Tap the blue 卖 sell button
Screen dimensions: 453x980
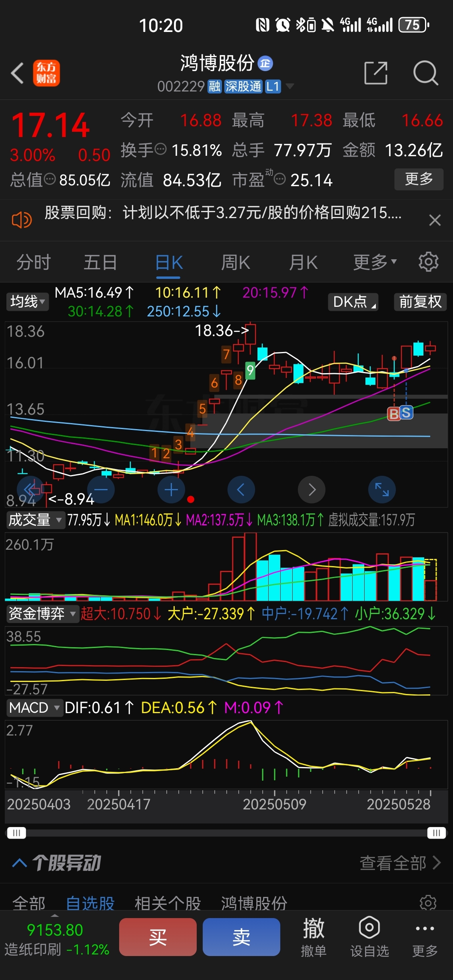tap(241, 937)
